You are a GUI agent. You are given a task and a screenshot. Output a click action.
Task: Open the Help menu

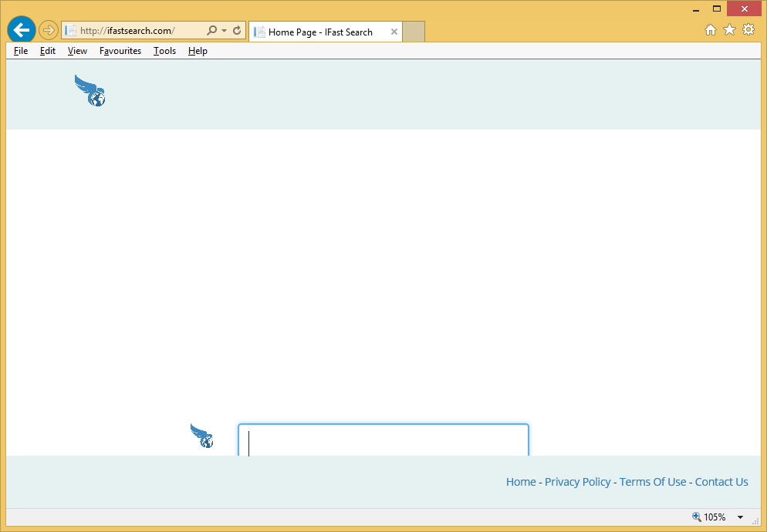coord(198,51)
